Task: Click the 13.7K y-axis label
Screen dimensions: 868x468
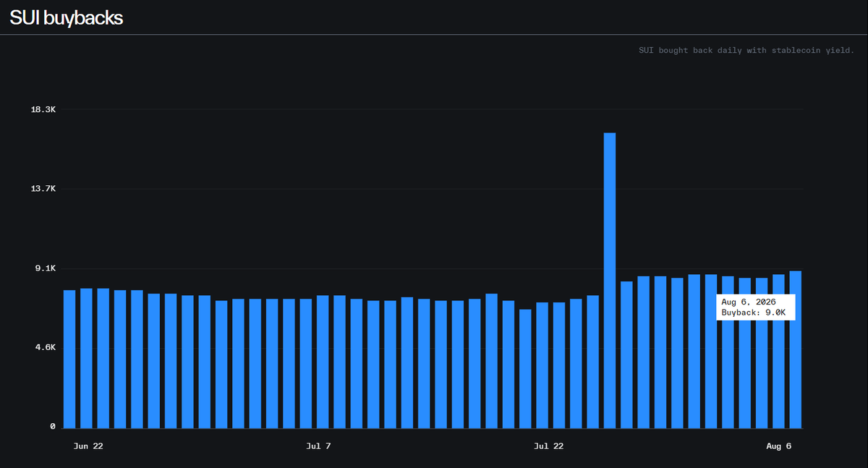Action: 43,189
